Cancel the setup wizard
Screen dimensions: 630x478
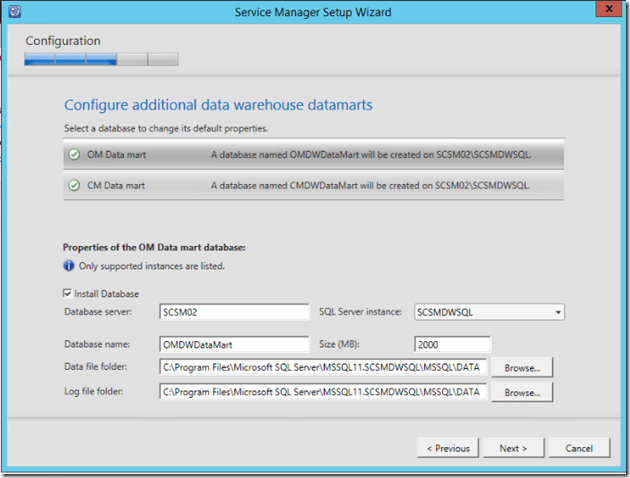pos(579,448)
